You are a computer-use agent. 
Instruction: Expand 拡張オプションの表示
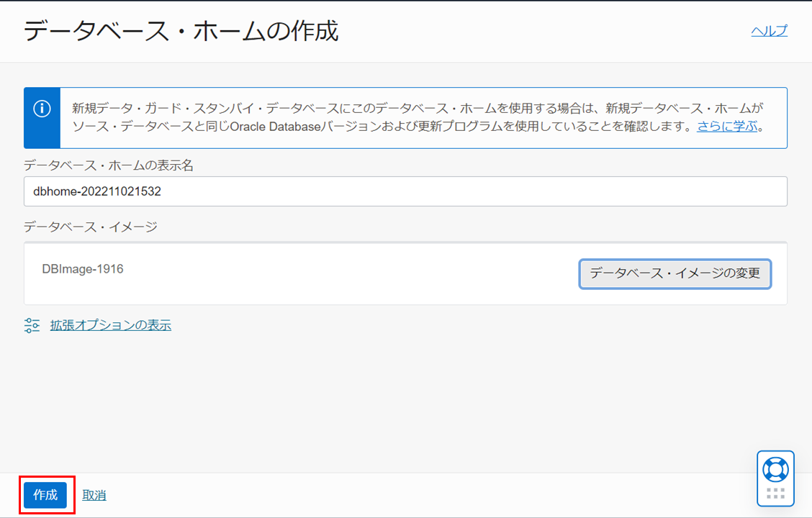pyautogui.click(x=110, y=325)
